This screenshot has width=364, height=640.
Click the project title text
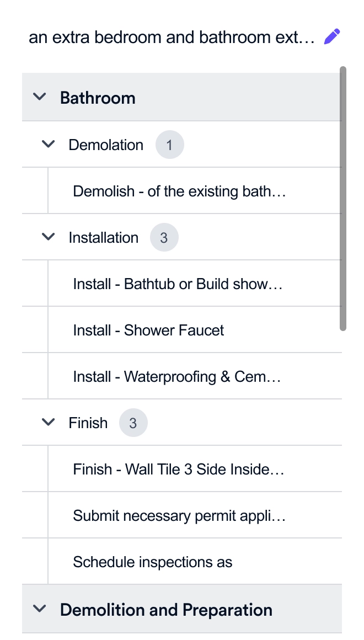171,38
